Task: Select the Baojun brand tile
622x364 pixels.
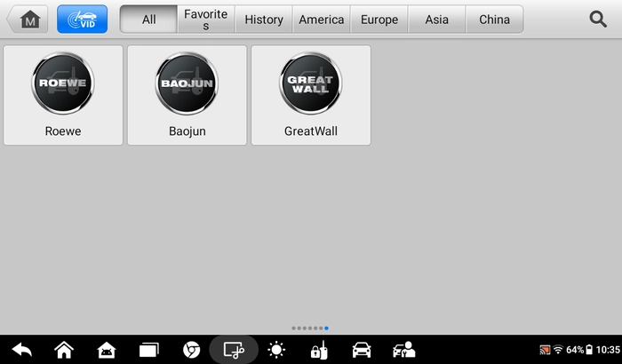Action: point(187,95)
